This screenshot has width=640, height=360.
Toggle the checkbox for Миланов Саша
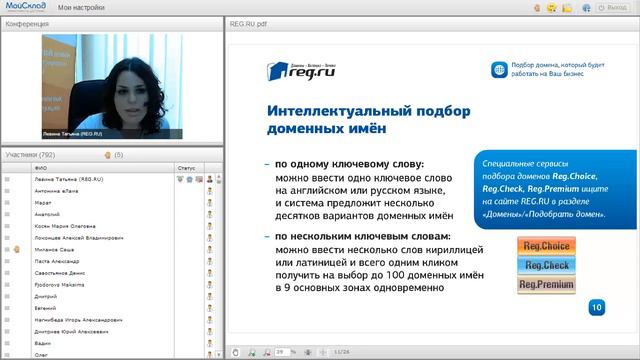(7, 249)
